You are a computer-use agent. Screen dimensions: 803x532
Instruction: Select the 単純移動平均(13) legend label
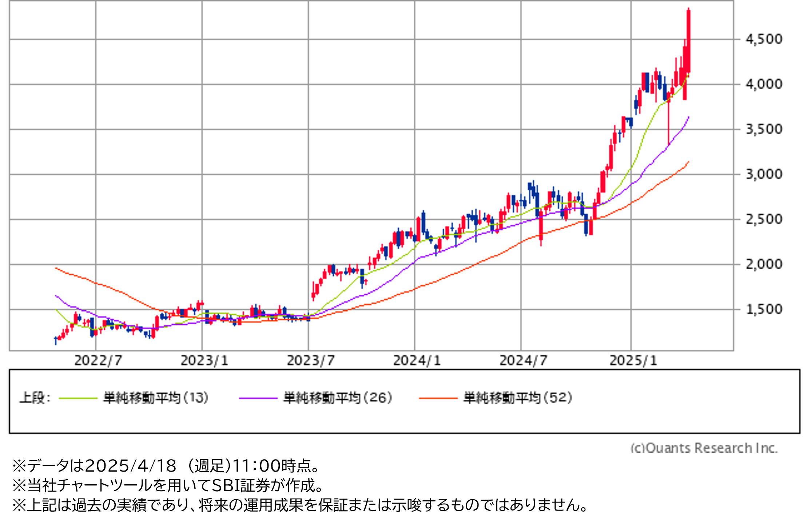click(x=156, y=398)
